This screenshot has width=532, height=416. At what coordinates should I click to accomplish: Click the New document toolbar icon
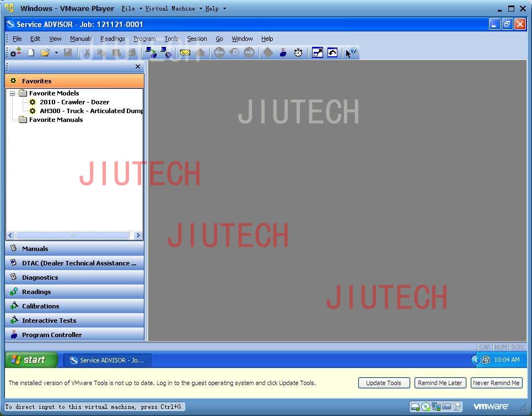31,52
